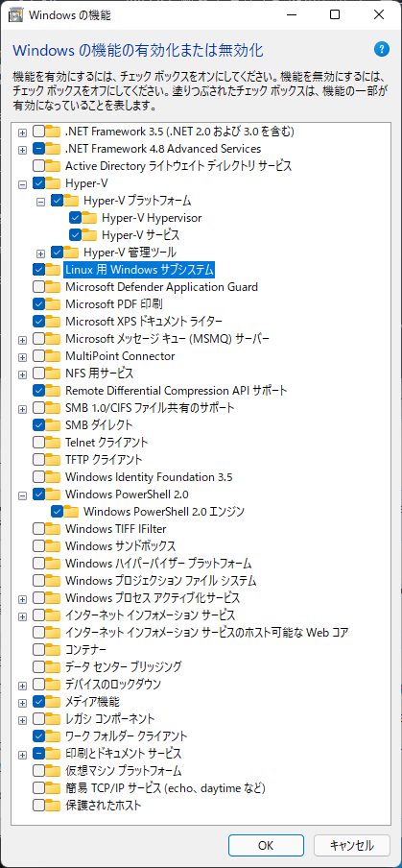Expand Windows プロセス アクティブ化サービス node

coord(23,599)
